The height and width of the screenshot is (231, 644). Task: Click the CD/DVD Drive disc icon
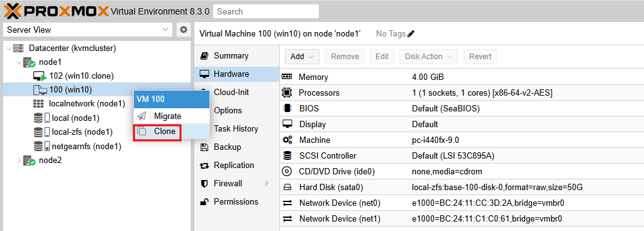(287, 171)
